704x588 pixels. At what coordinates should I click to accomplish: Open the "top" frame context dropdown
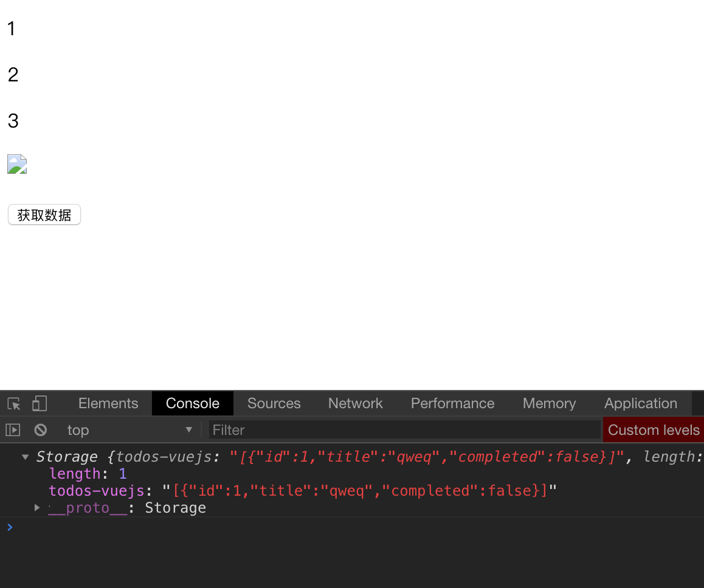pos(129,429)
